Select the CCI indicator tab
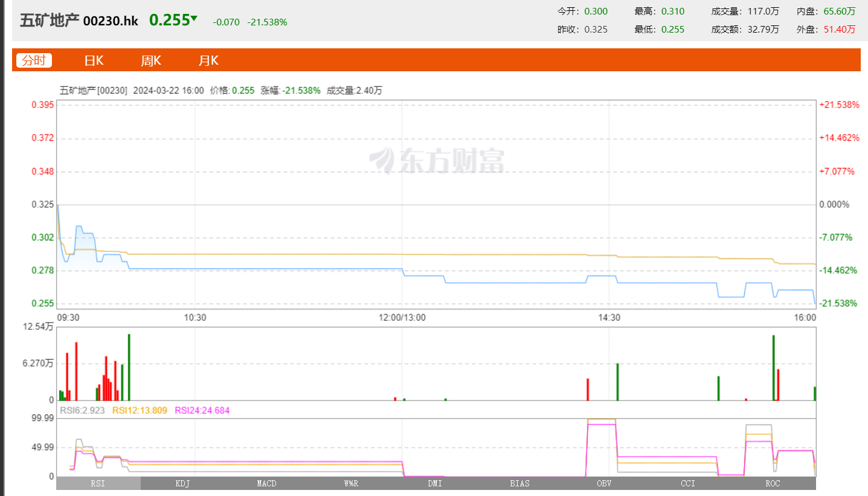868x496 pixels. pyautogui.click(x=688, y=483)
